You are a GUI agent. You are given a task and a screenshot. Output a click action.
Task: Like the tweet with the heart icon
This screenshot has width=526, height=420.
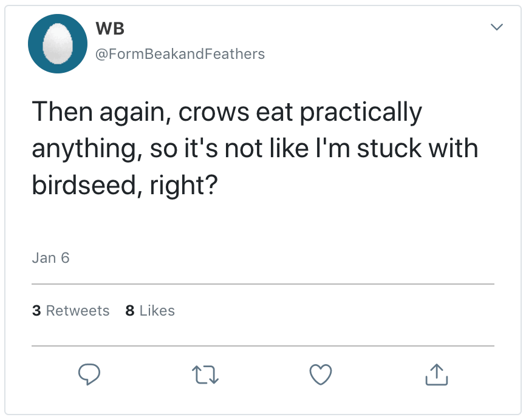click(321, 374)
